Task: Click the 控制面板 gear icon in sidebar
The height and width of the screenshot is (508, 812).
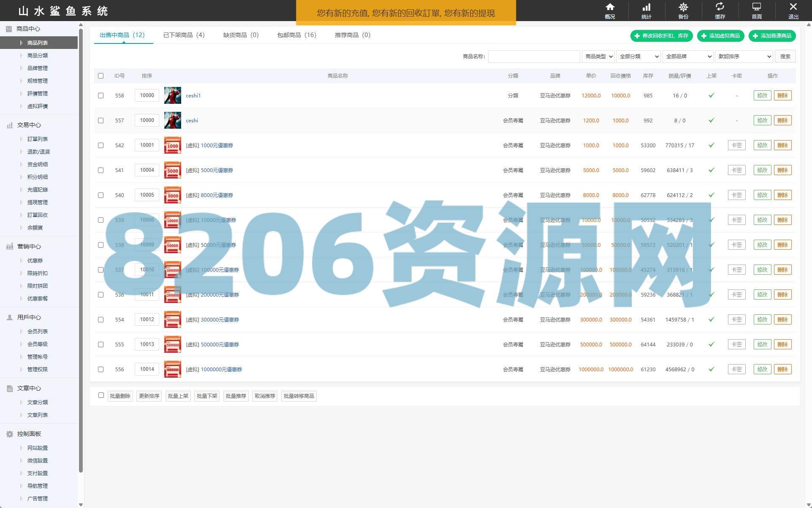Action: click(x=10, y=434)
